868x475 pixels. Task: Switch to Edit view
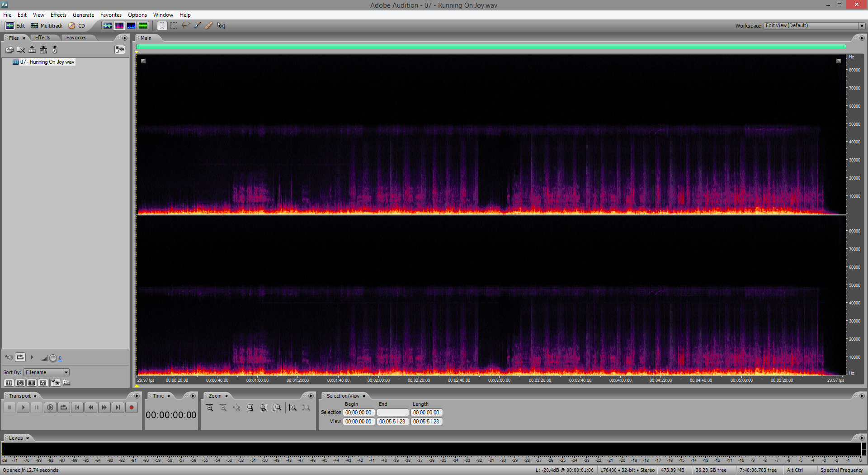pos(15,26)
